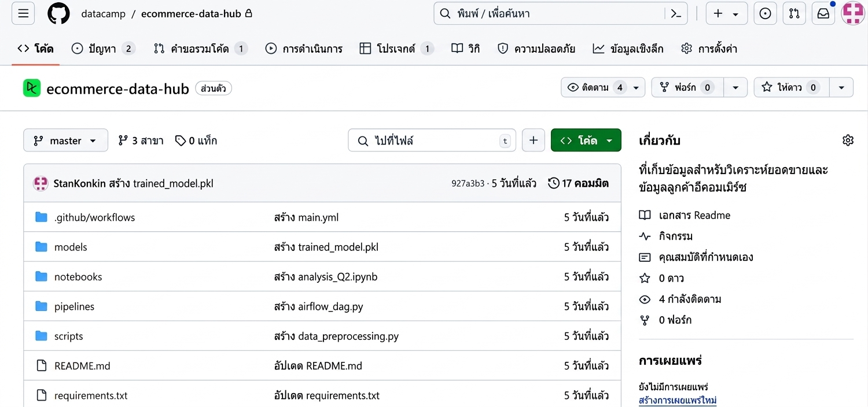868x407 pixels.
Task: Open the ข้อมูลเชิงลึก insights tab
Action: pos(628,49)
